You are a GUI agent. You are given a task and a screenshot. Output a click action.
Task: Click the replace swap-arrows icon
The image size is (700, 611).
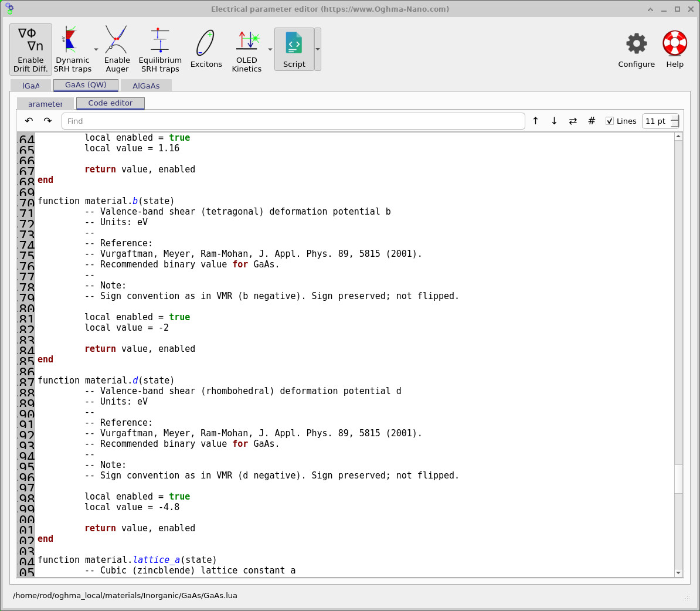click(x=573, y=121)
